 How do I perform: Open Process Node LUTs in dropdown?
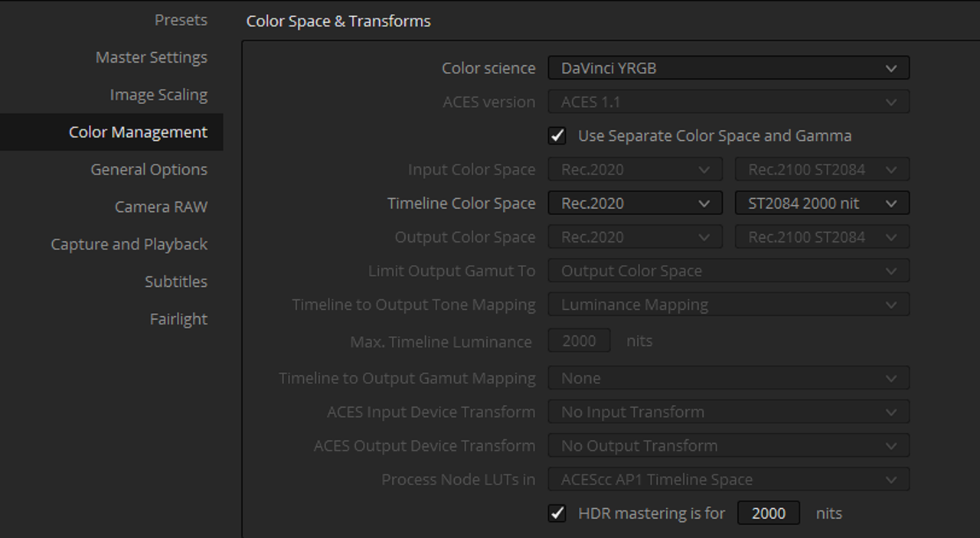(729, 479)
